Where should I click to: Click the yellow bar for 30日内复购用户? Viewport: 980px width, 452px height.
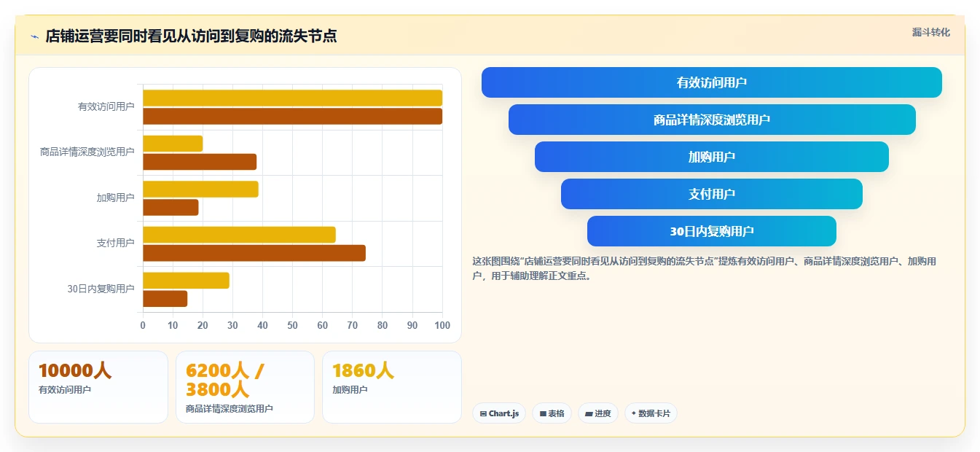pyautogui.click(x=186, y=280)
